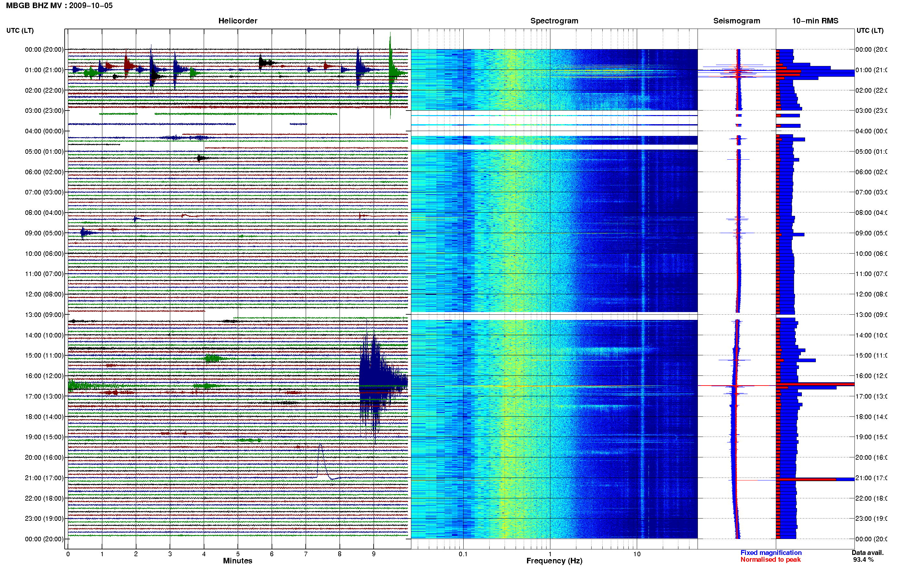Click the "03:00 (23:00)" helicorder time label
This screenshot has height=578, width=924.
tap(44, 111)
